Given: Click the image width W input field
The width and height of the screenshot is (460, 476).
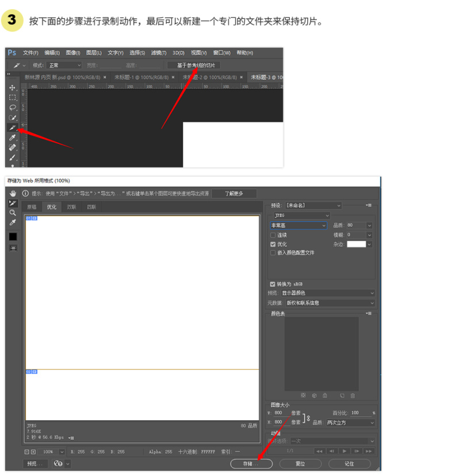Looking at the screenshot, I should coord(281,413).
